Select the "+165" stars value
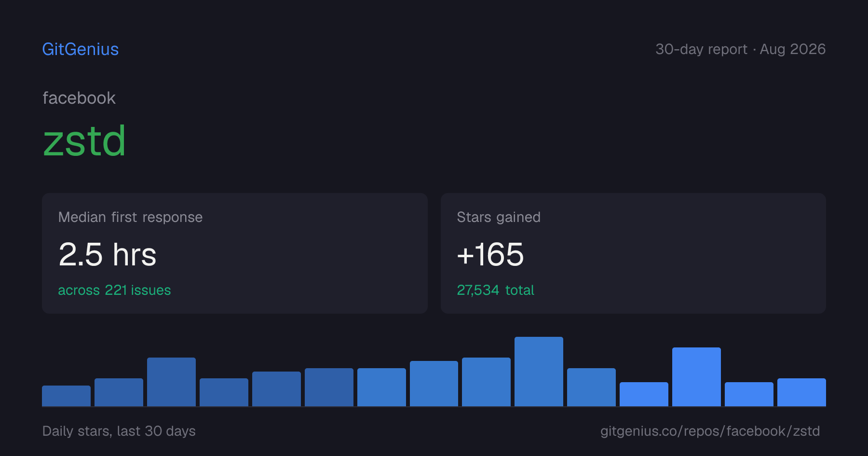868x456 pixels. tap(490, 254)
